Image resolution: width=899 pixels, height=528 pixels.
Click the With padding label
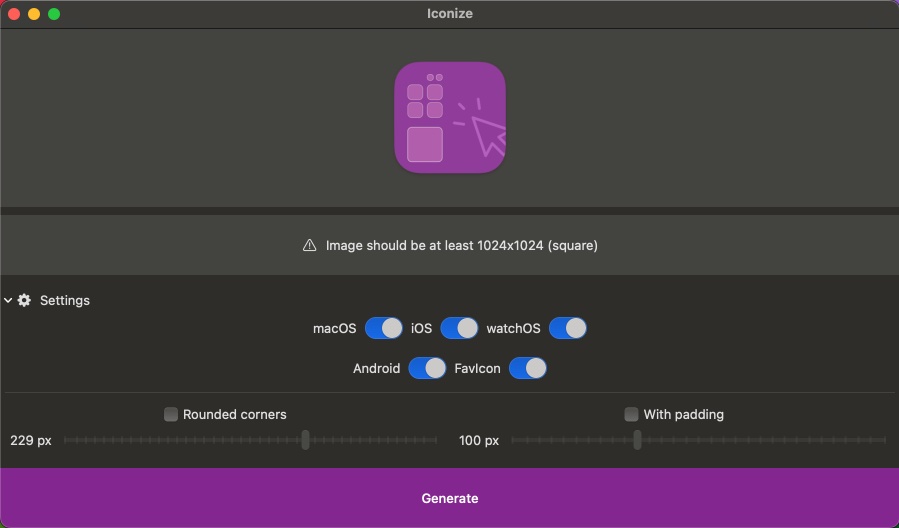[x=683, y=414]
